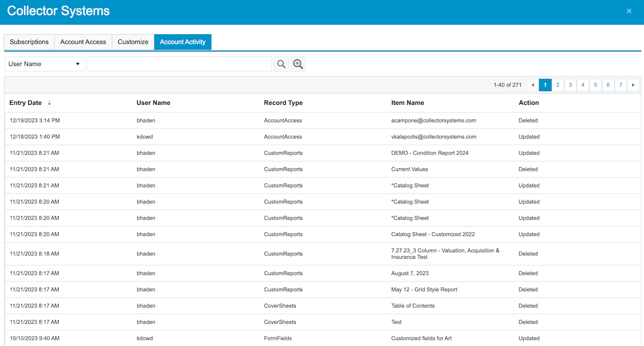
Task: Open the User Name filter dropdown
Action: [44, 64]
